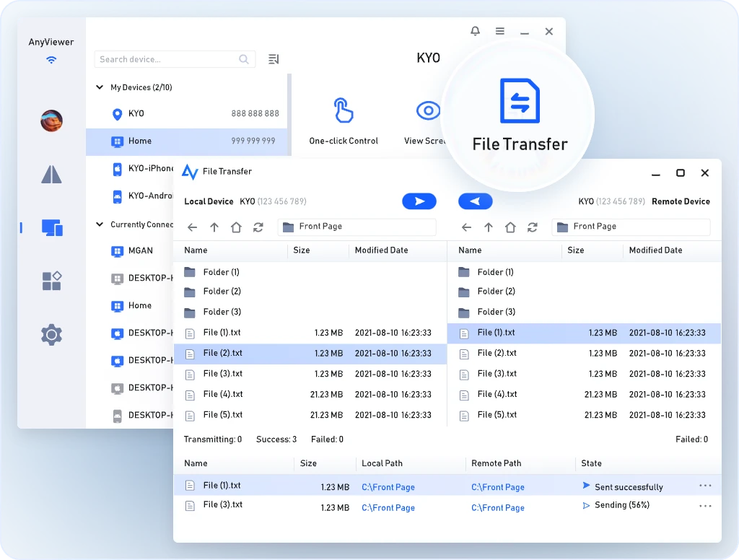The height and width of the screenshot is (560, 739).
Task: Sort local files by Modified Date column
Action: click(381, 250)
